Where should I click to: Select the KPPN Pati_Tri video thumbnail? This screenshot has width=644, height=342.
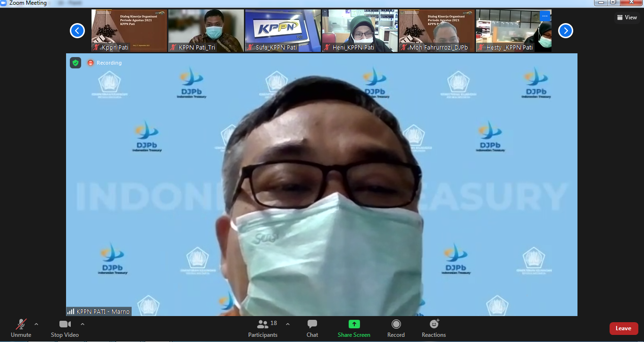coord(206,31)
